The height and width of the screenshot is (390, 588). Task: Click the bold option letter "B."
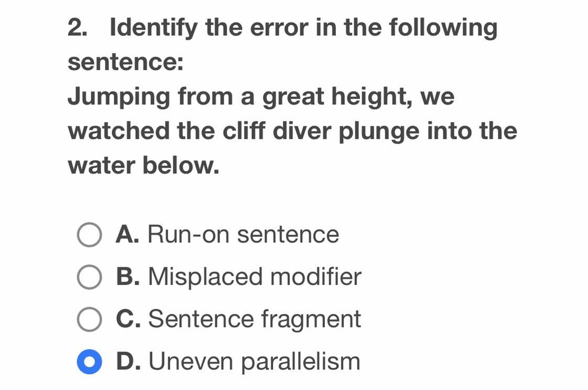pyautogui.click(x=128, y=277)
